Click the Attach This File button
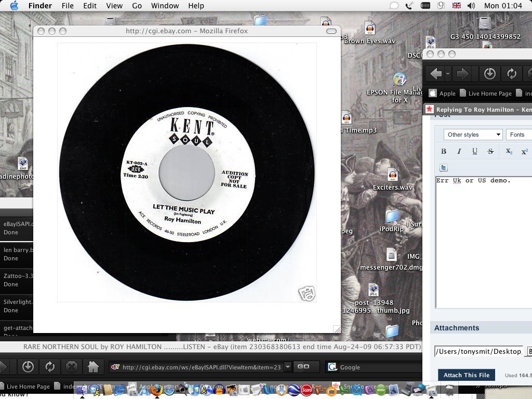The width and height of the screenshot is (532, 399). tap(467, 375)
